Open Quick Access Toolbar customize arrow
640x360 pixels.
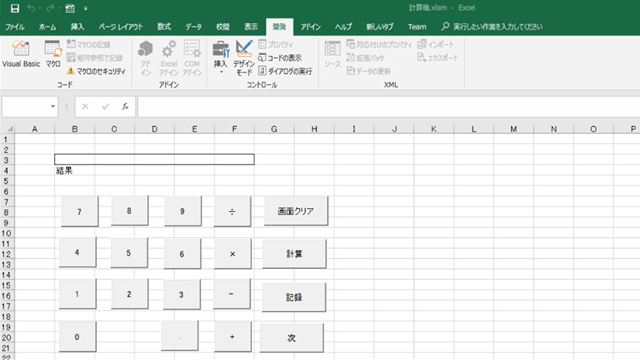[x=85, y=8]
